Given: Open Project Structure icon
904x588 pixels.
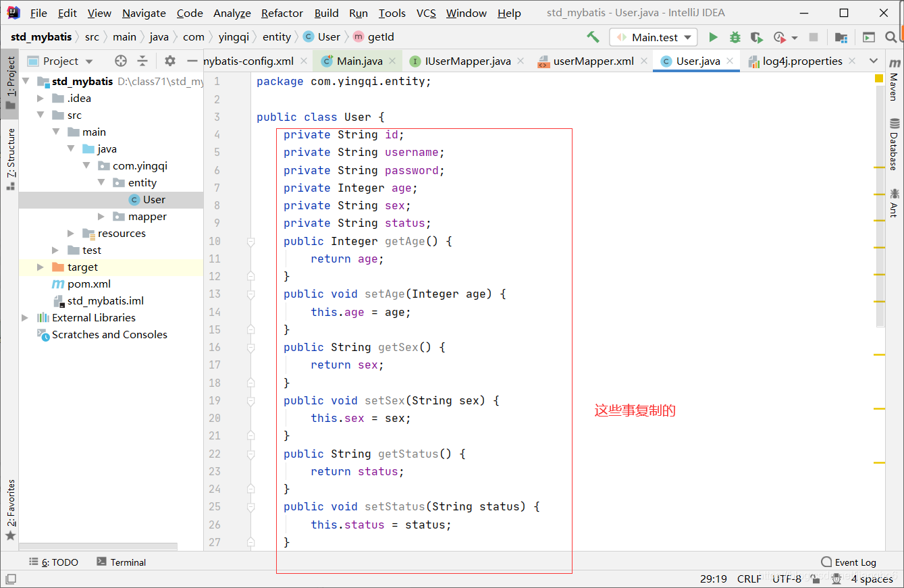Looking at the screenshot, I should pos(841,37).
